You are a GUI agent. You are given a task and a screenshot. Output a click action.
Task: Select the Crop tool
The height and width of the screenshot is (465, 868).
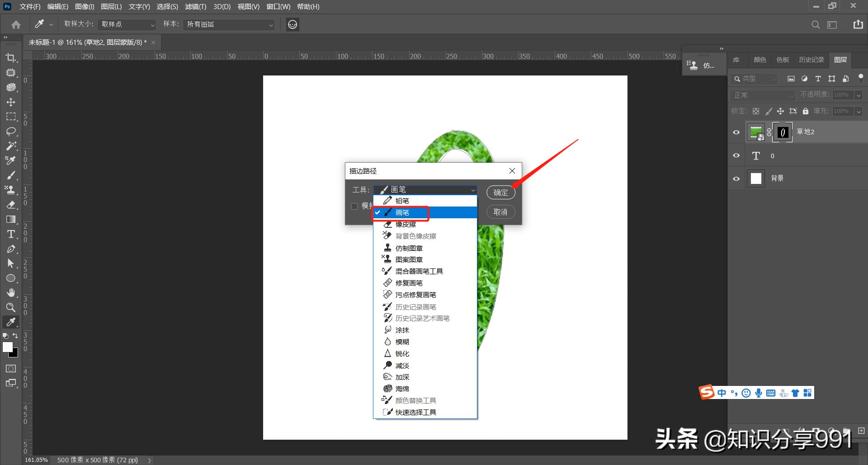[11, 58]
